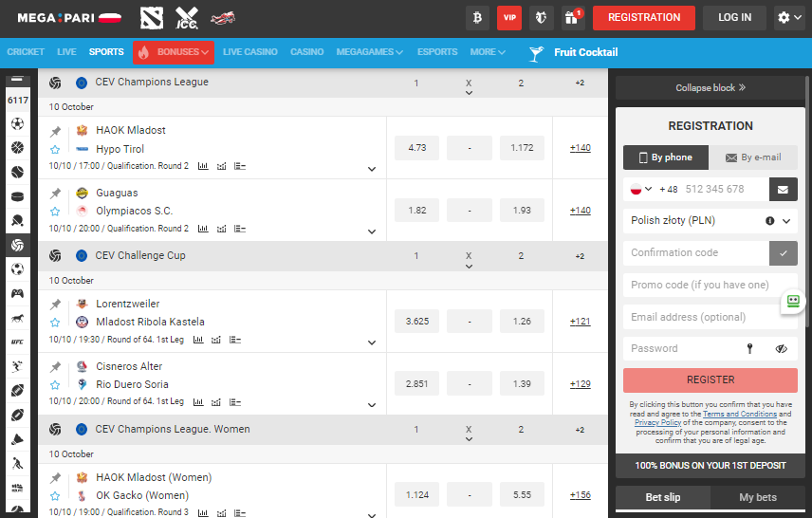812x518 pixels.
Task: Submit the Register button in form
Action: pos(710,380)
